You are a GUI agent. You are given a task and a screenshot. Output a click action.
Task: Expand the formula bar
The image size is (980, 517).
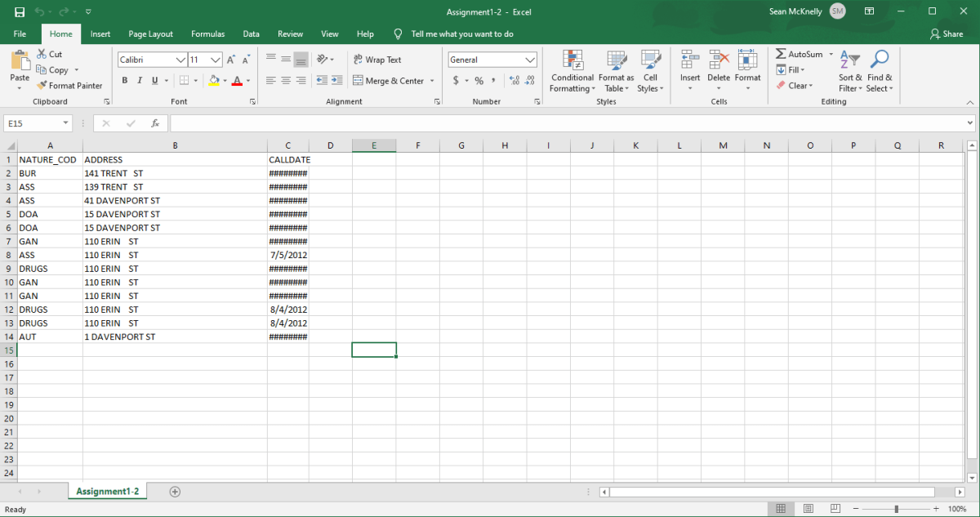(970, 123)
